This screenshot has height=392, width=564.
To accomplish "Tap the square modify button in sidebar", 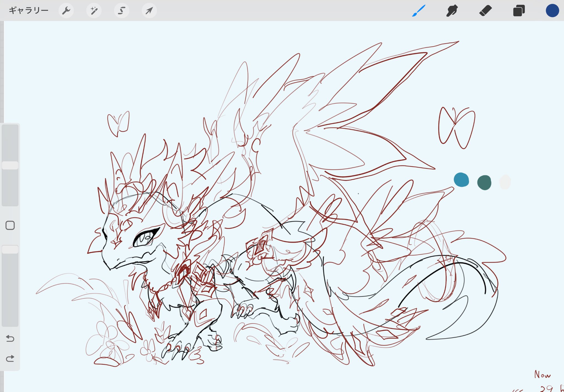I will 10,225.
